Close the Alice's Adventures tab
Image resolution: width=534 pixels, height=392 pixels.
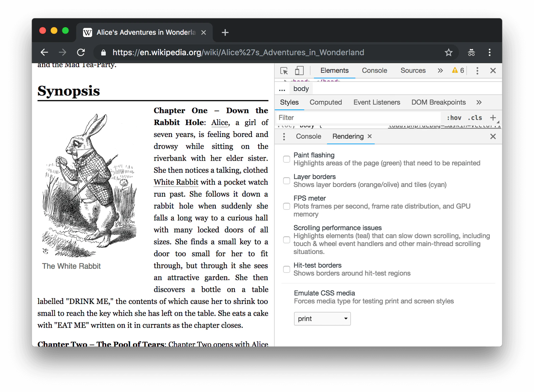(204, 32)
